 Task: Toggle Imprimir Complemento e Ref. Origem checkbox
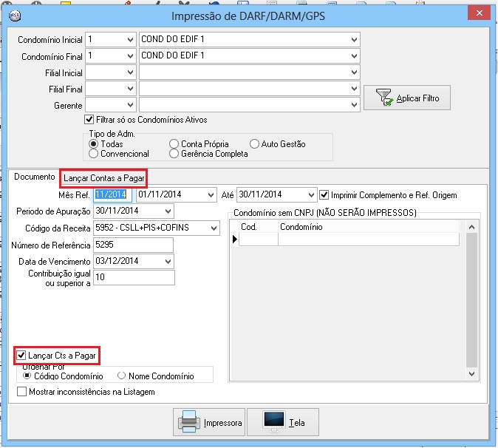324,194
